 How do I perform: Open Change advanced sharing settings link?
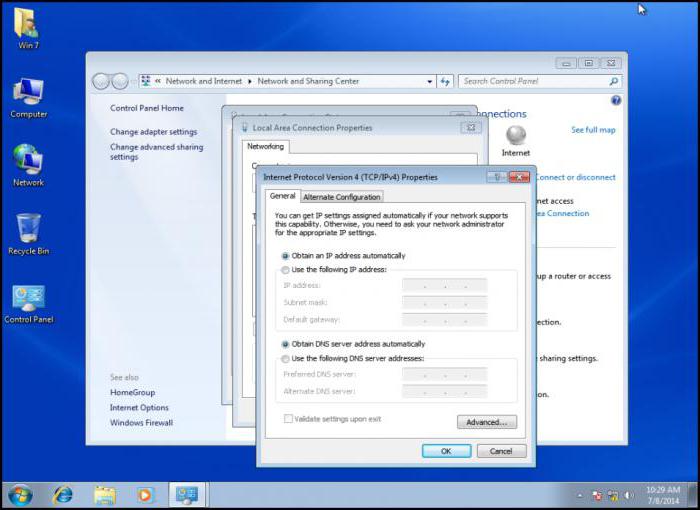(x=156, y=152)
